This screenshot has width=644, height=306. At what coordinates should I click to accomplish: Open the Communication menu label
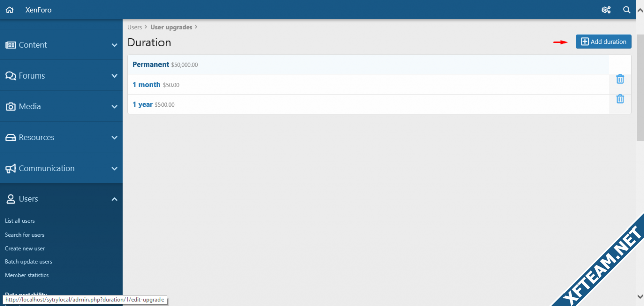pyautogui.click(x=47, y=168)
